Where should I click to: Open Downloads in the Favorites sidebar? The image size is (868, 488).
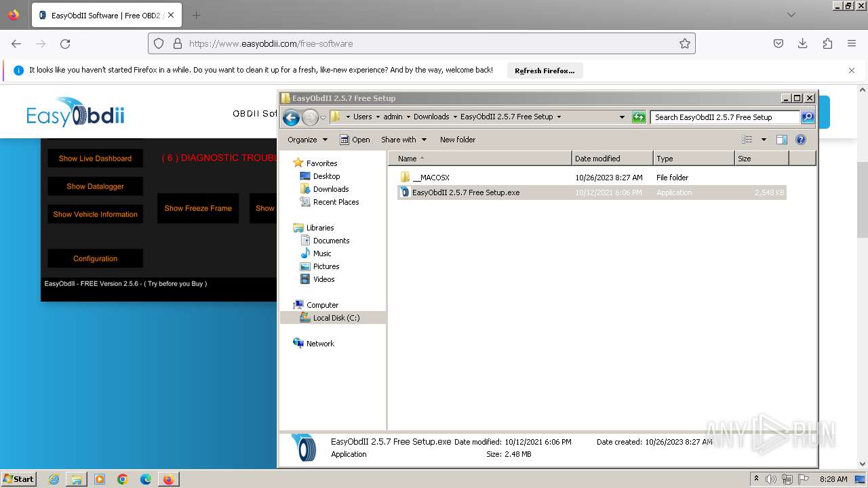tap(331, 189)
